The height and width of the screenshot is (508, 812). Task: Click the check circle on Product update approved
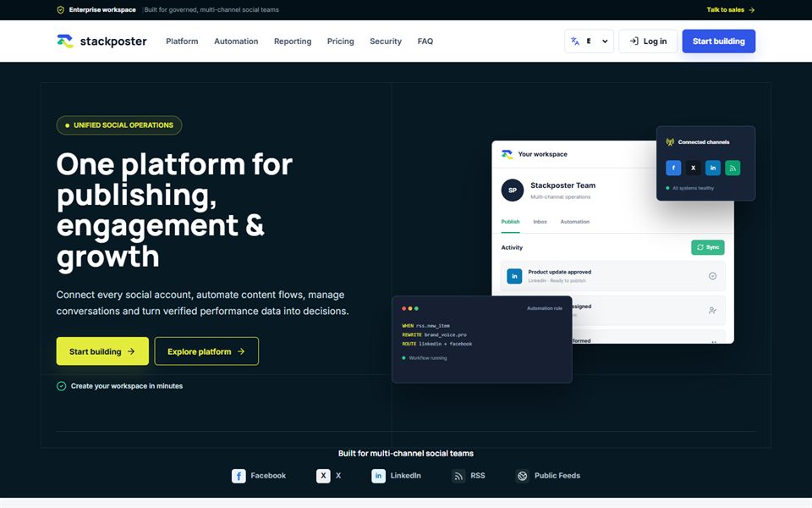point(712,276)
